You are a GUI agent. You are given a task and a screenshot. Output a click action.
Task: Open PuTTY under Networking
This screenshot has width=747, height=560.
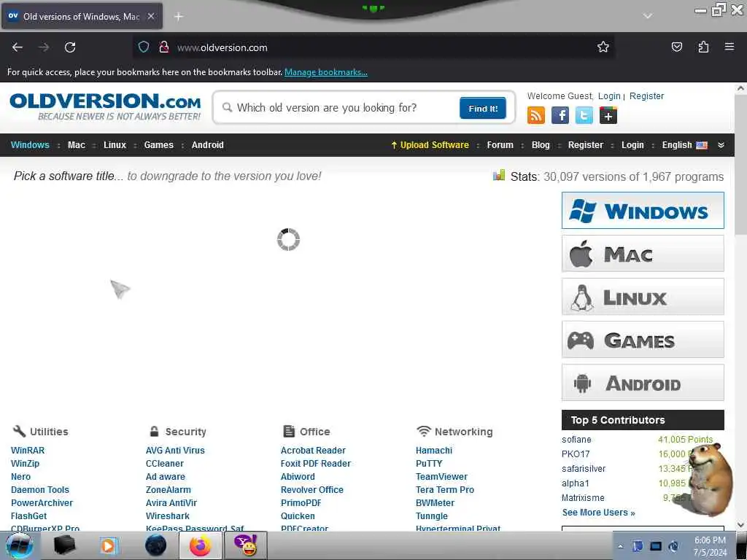point(429,463)
